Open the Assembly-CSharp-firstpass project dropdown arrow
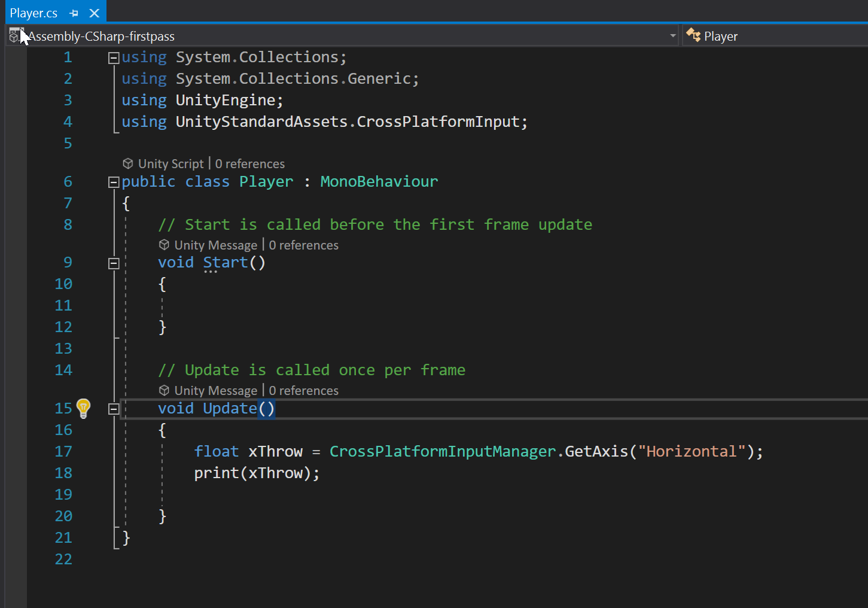This screenshot has width=868, height=608. tap(672, 37)
